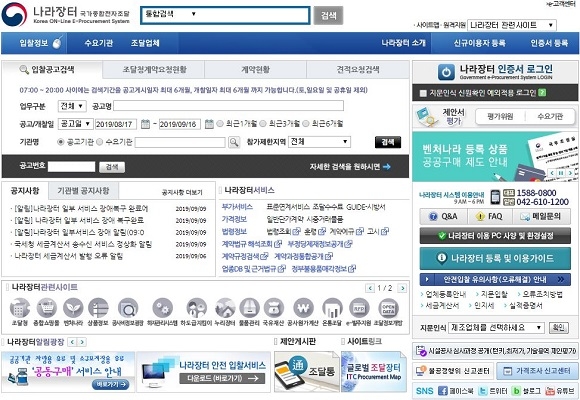
Task: Open the 신규이용자 등록 menu
Action: (480, 43)
